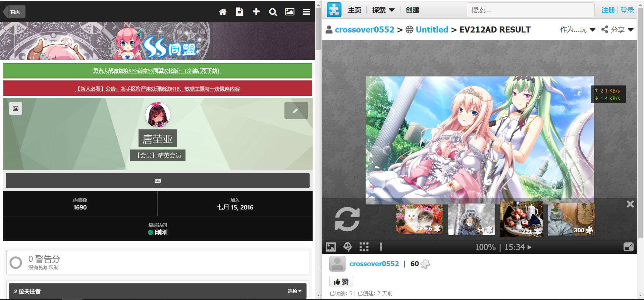The image size is (644, 300).
Task: Open the three-dot more options icon
Action: (x=381, y=247)
